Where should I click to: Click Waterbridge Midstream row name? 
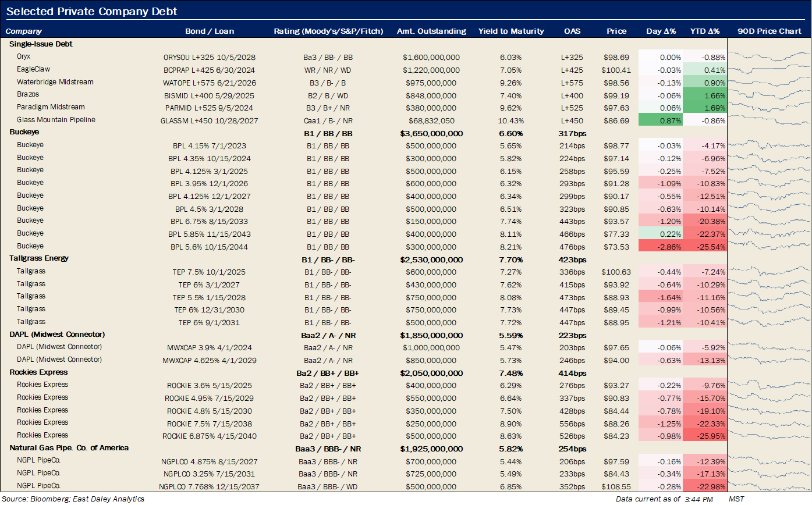(55, 82)
